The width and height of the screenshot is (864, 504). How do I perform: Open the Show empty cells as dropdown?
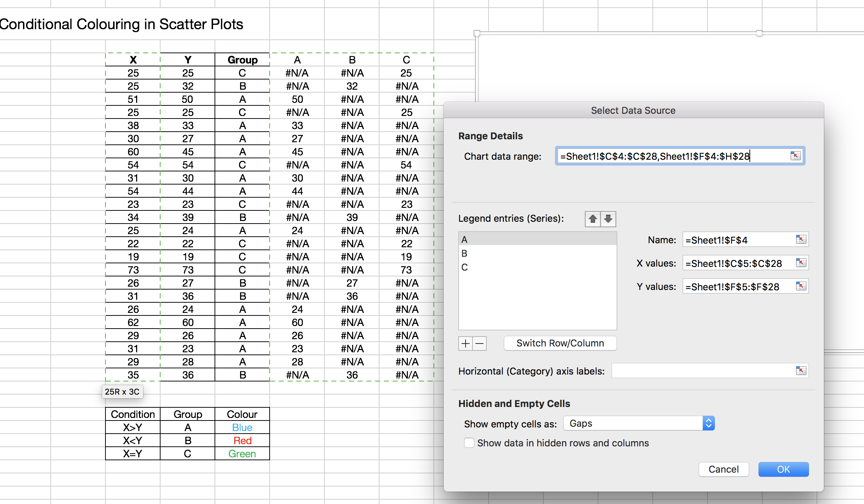(x=639, y=423)
